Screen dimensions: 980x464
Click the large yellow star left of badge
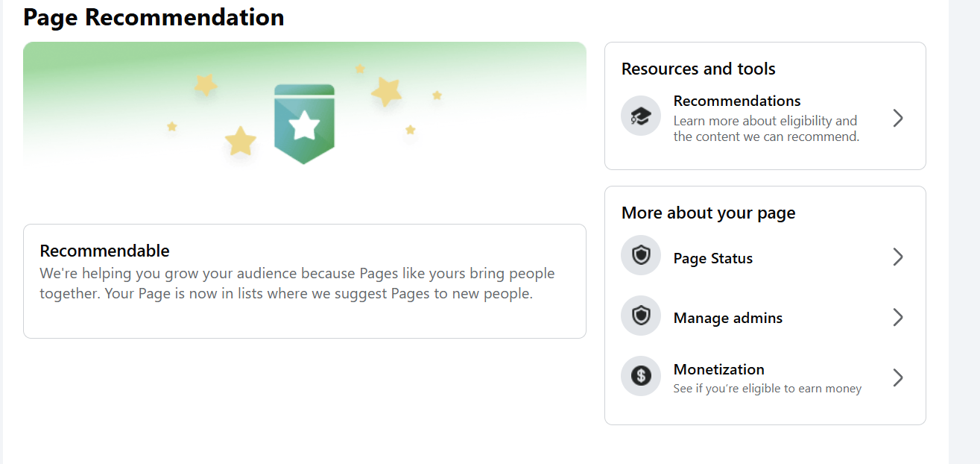(x=240, y=141)
